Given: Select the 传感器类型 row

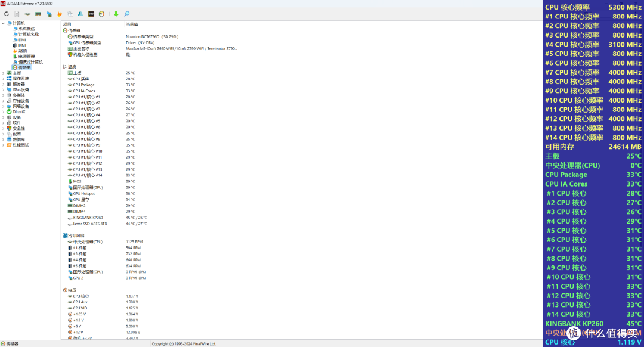Looking at the screenshot, I should point(123,36).
